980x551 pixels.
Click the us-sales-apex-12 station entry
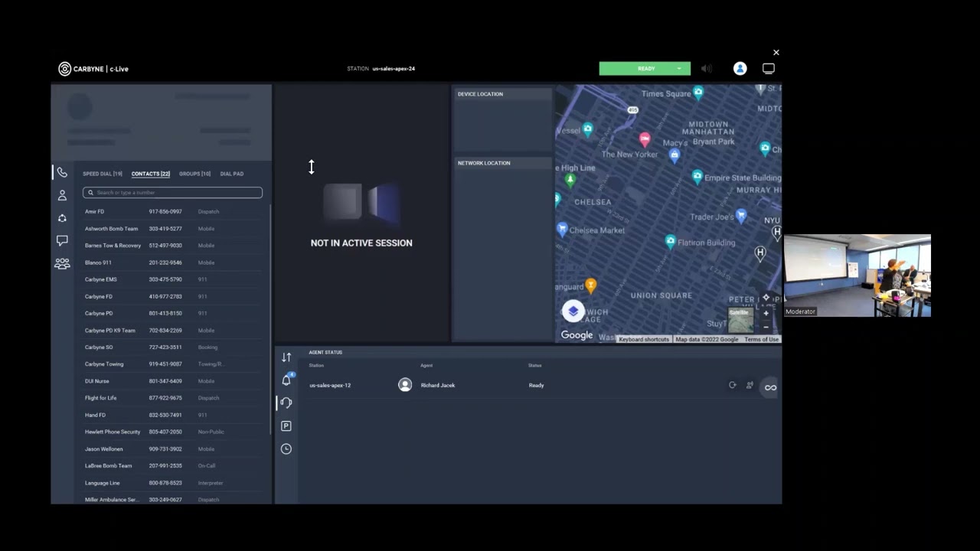coord(330,386)
